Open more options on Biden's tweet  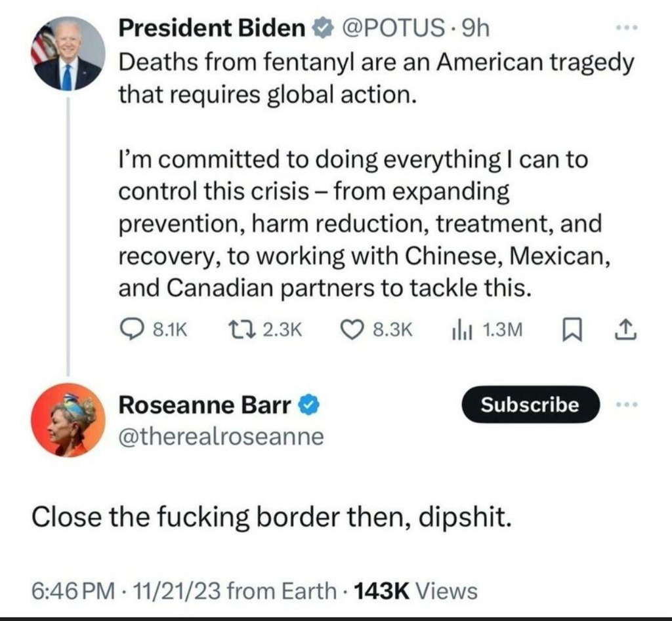coord(627,28)
